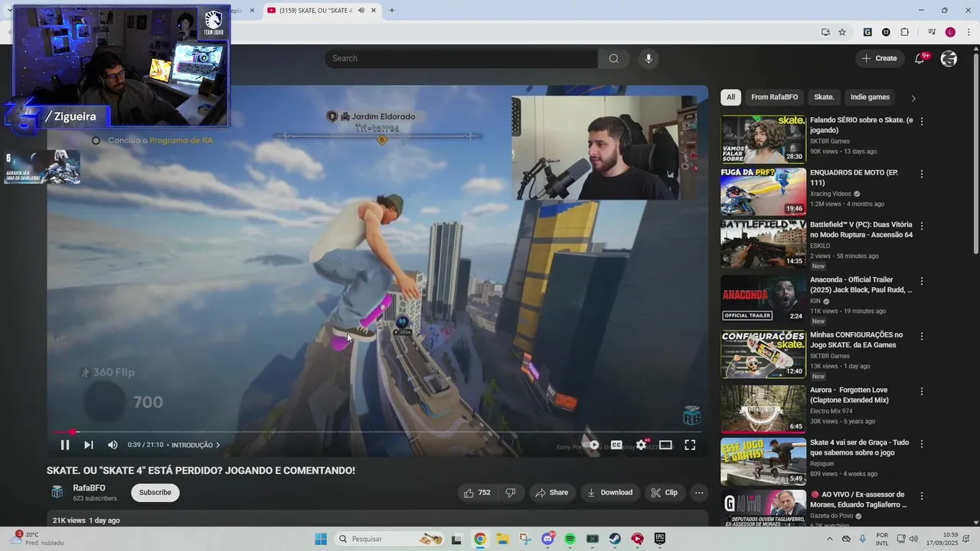This screenshot has height=551, width=980.
Task: Open the Create menu
Action: (x=879, y=58)
